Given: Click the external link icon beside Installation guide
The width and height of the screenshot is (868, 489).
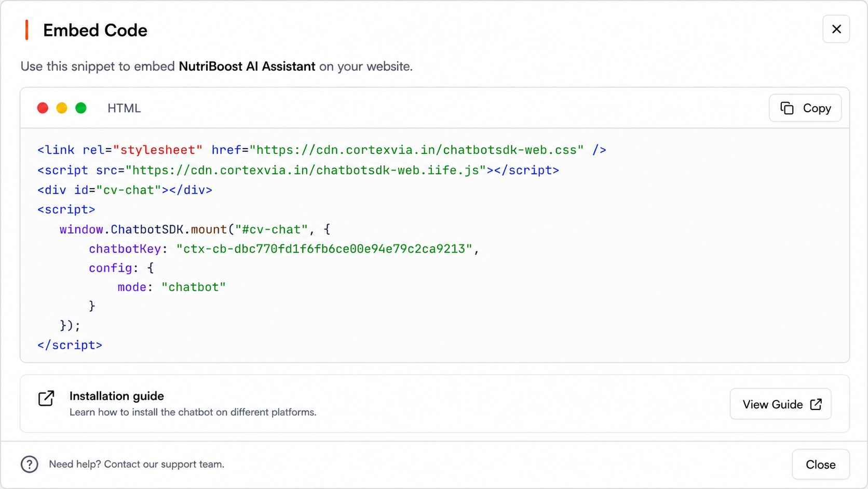Looking at the screenshot, I should (46, 399).
